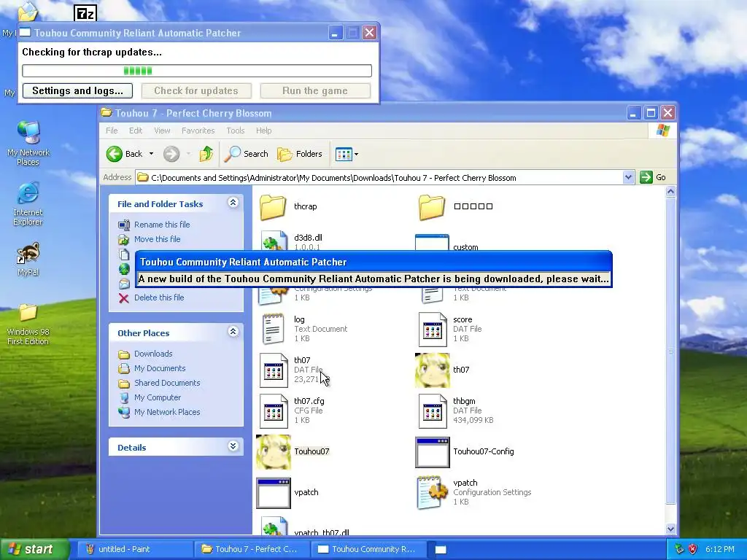
Task: Click the Go button beside address bar
Action: click(x=653, y=178)
